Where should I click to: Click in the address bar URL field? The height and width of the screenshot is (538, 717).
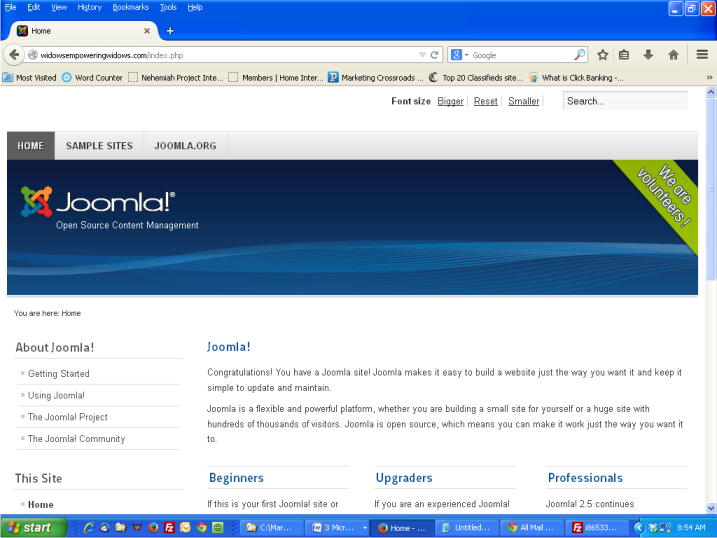pyautogui.click(x=229, y=55)
